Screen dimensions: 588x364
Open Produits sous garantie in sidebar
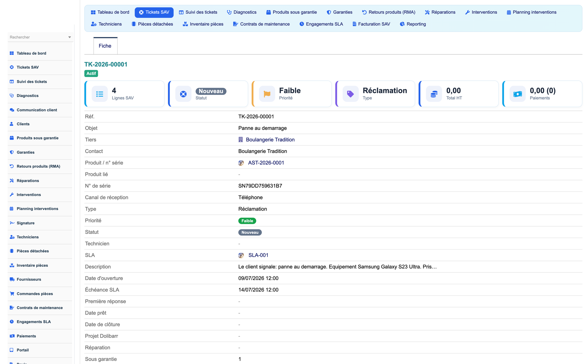pyautogui.click(x=37, y=138)
